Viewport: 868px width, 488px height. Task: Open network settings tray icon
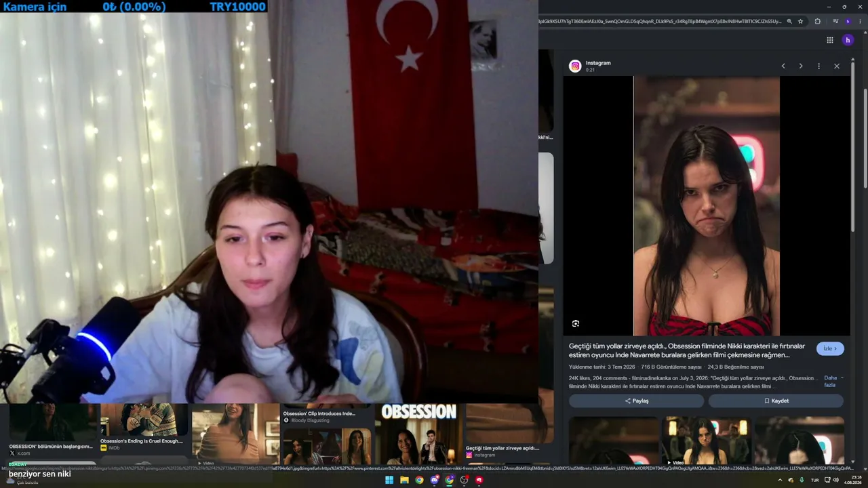tap(827, 480)
